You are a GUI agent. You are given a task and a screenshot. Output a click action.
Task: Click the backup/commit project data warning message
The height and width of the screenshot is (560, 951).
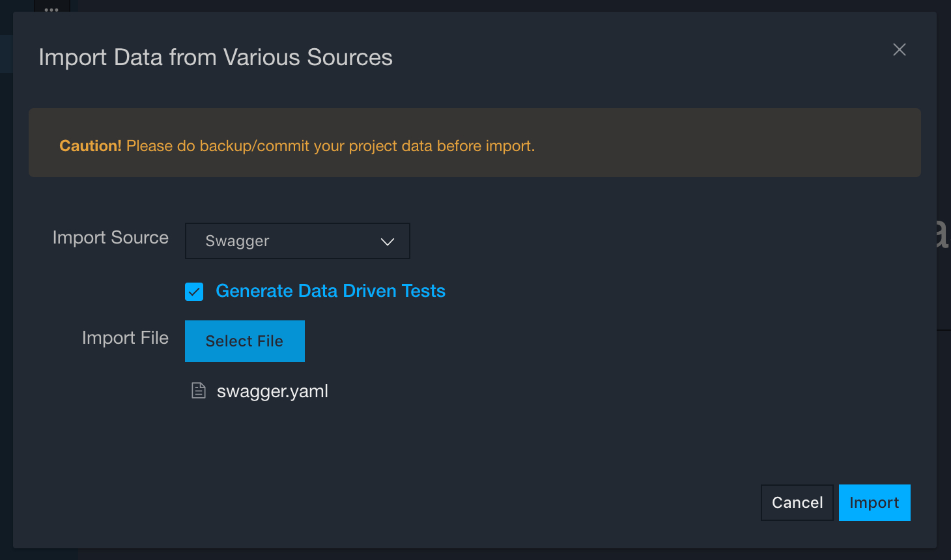click(330, 146)
